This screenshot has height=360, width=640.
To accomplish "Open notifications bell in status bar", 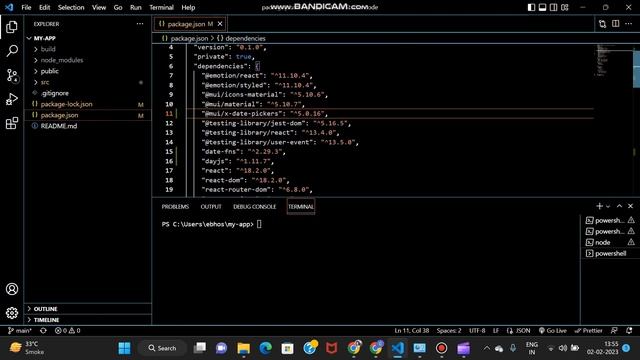I will click(629, 331).
